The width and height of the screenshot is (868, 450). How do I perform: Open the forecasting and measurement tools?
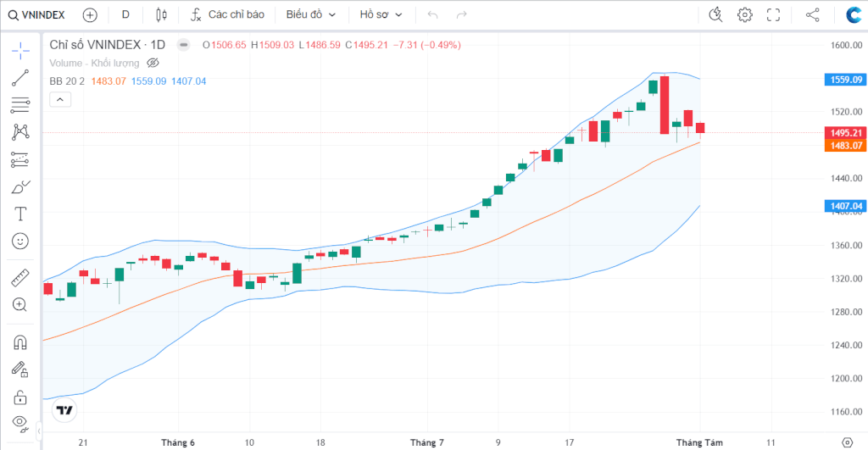(x=20, y=160)
